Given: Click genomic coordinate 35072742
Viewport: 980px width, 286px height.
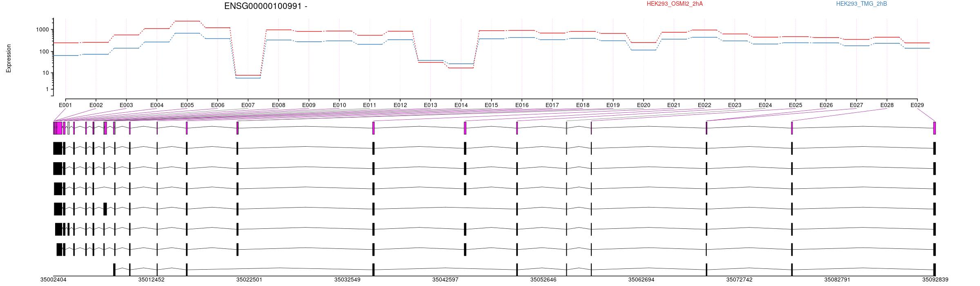Looking at the screenshot, I should pos(739,280).
